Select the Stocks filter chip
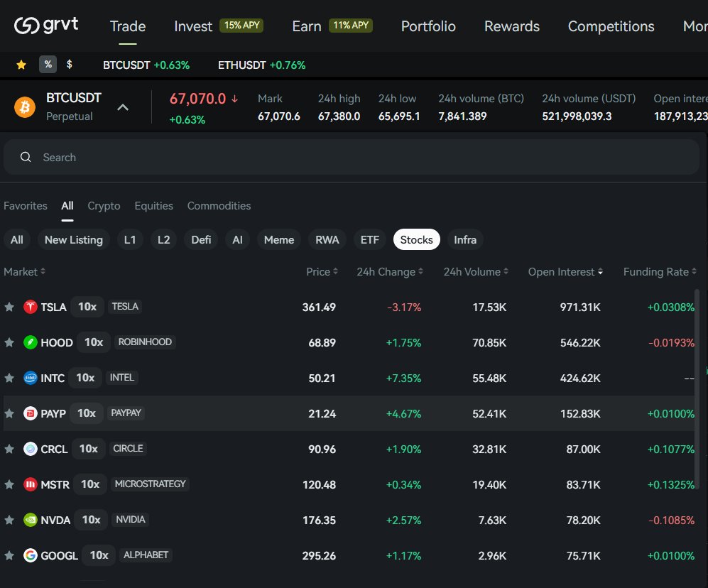This screenshot has height=588, width=708. [416, 240]
